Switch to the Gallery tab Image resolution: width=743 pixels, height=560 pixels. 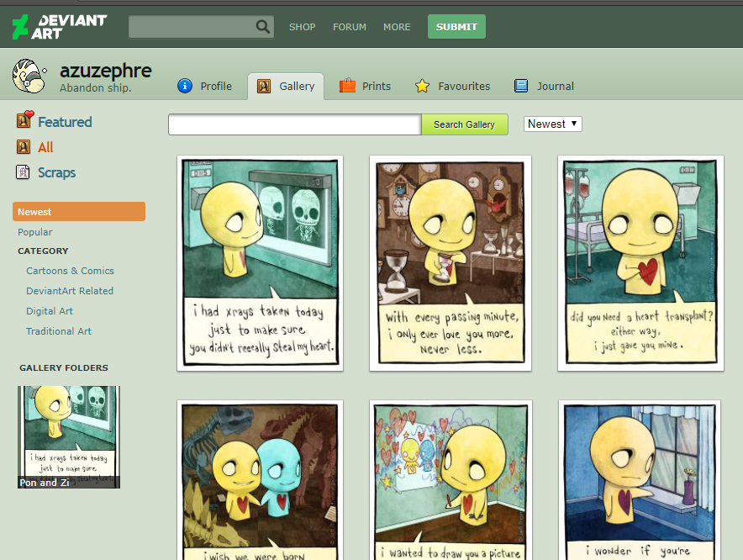(286, 87)
